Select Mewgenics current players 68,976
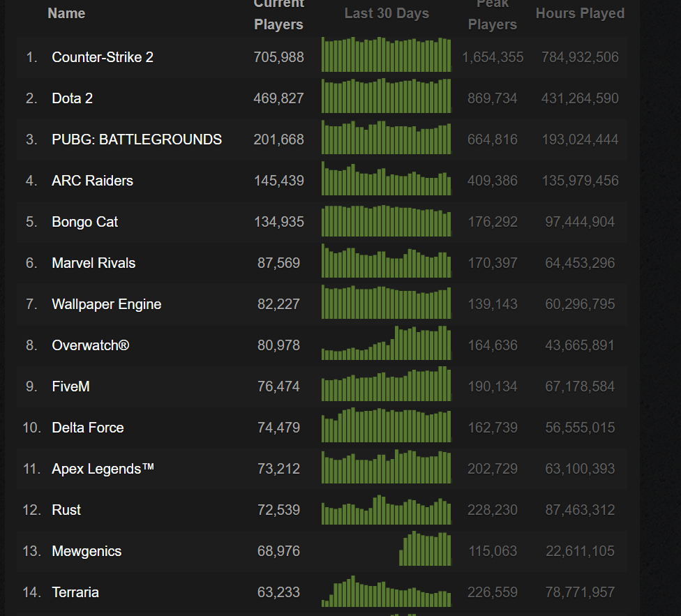This screenshot has width=681, height=616. click(279, 551)
